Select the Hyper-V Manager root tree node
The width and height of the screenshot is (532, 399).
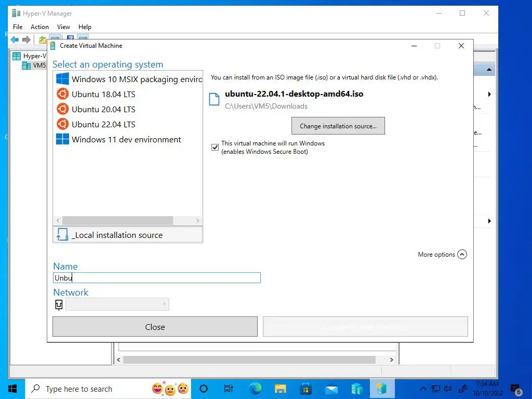[30, 56]
